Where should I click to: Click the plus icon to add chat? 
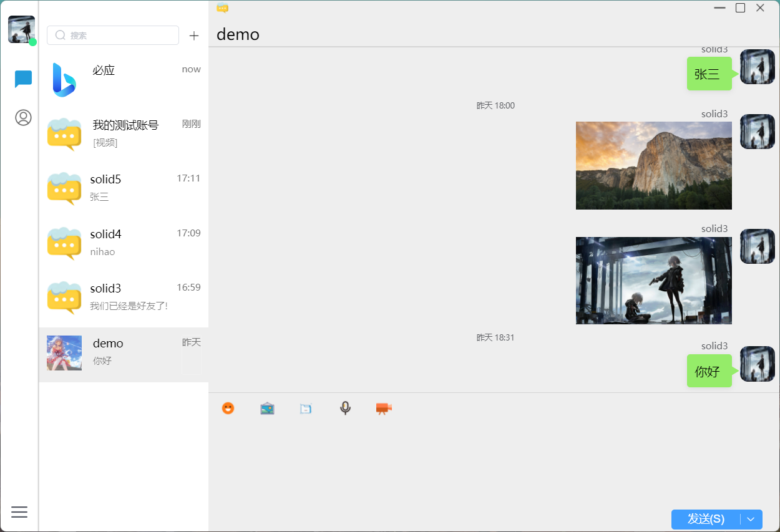click(x=194, y=36)
